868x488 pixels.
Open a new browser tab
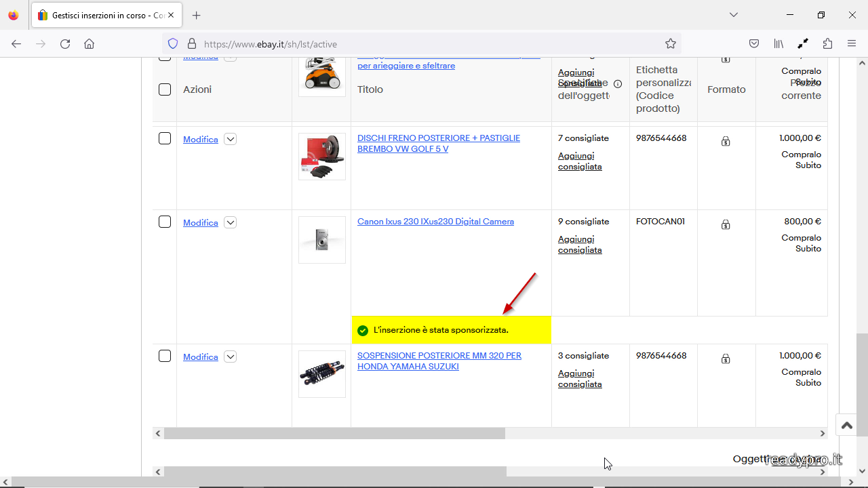[197, 15]
